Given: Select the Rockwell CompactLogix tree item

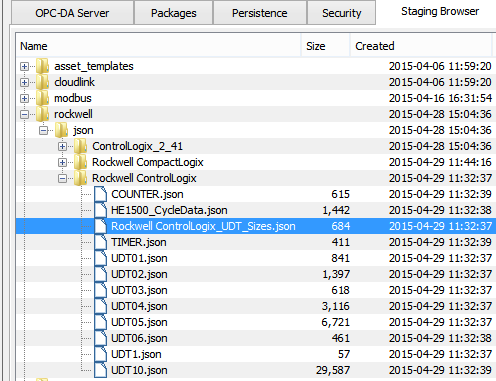Looking at the screenshot, I should tap(148, 162).
